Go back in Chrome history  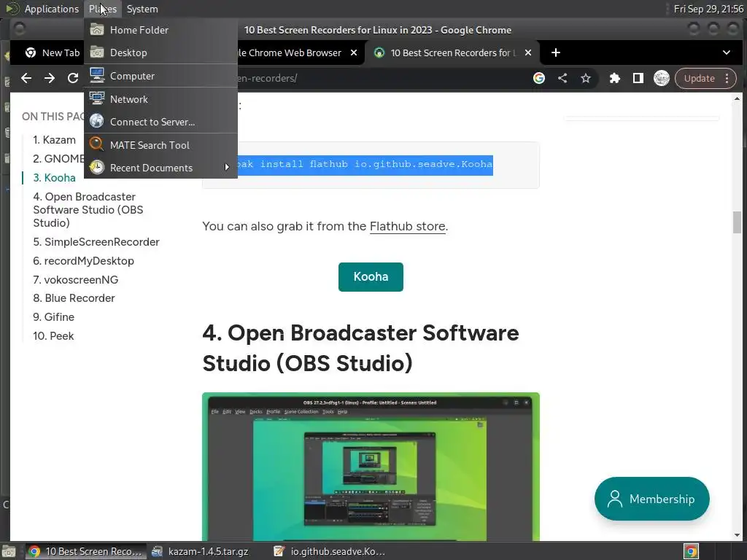coord(26,78)
